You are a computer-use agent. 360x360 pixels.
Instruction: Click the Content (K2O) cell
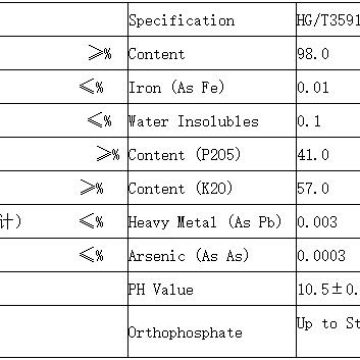(x=212, y=188)
